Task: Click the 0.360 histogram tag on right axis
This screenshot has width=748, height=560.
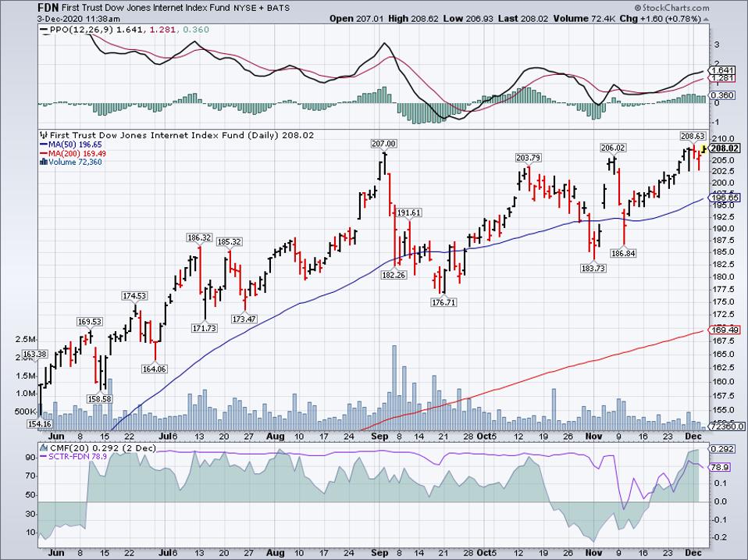Action: pyautogui.click(x=722, y=95)
